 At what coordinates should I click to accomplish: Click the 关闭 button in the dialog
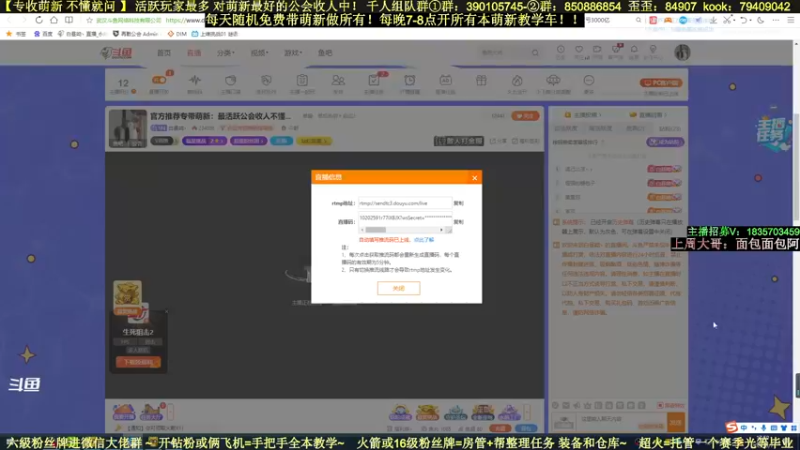(398, 288)
